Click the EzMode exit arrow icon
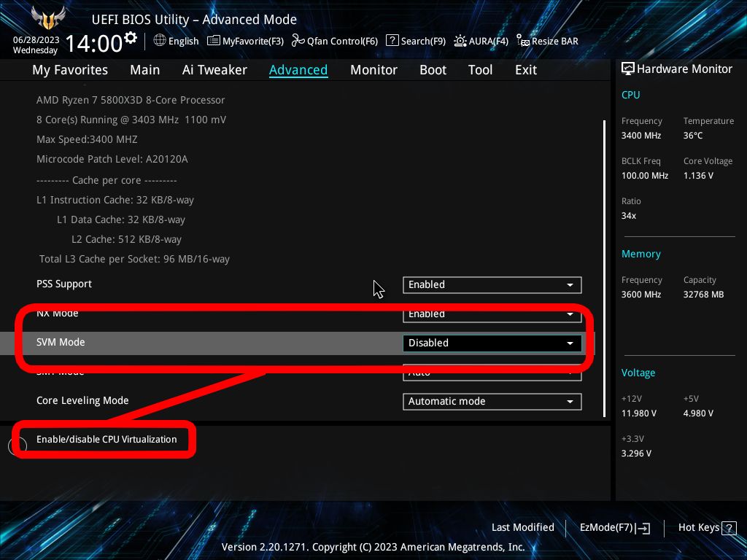Viewport: 747px width, 560px height. tap(643, 528)
